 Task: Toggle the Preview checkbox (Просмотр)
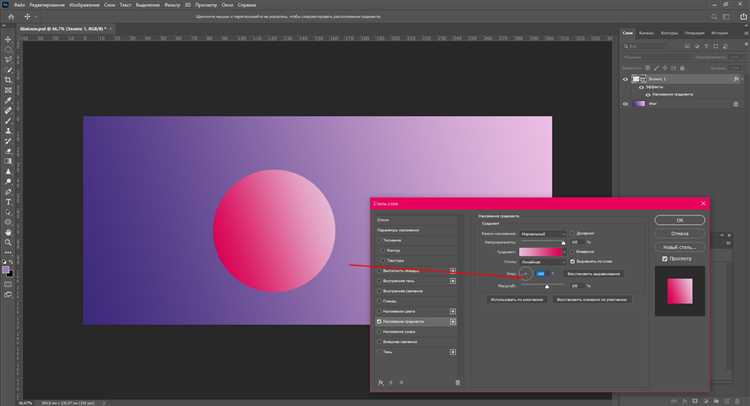point(665,259)
